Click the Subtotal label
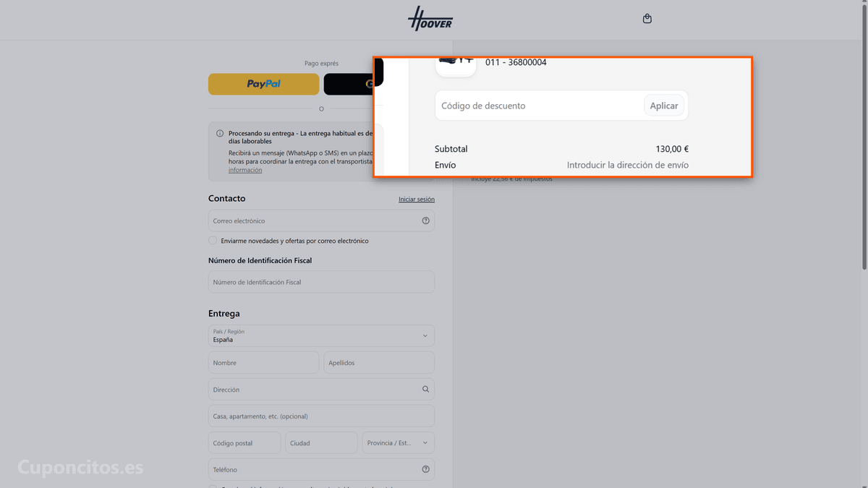This screenshot has width=868, height=488. pyautogui.click(x=451, y=149)
